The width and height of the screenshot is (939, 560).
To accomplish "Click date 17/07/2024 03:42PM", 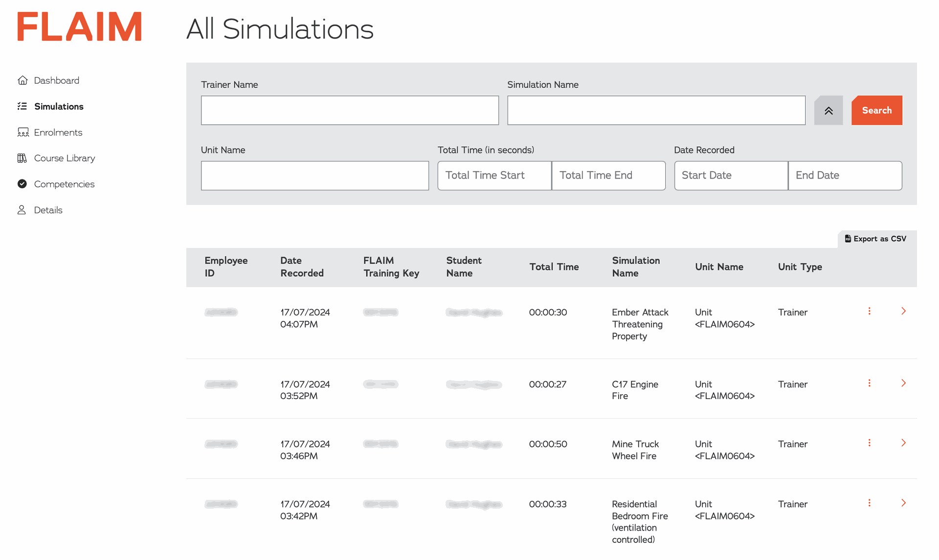I will coord(305,510).
